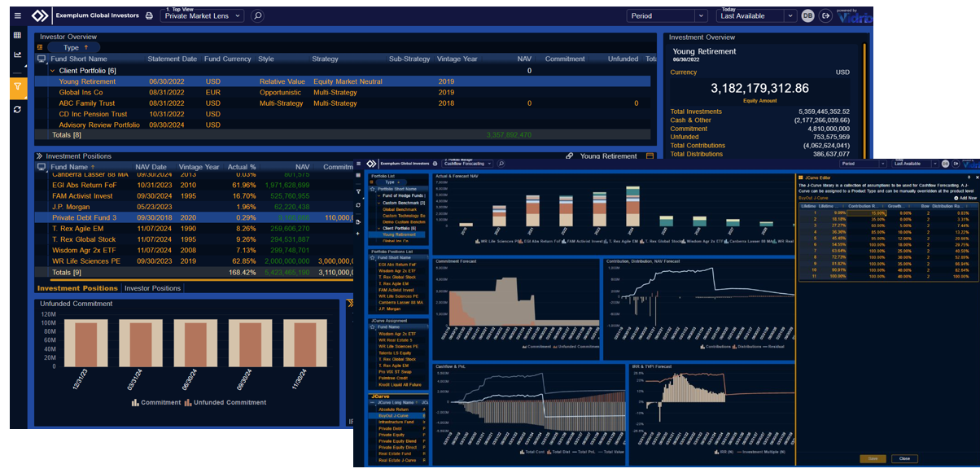Open Period dropdown in Cashflow Forecasting window

coord(862,163)
